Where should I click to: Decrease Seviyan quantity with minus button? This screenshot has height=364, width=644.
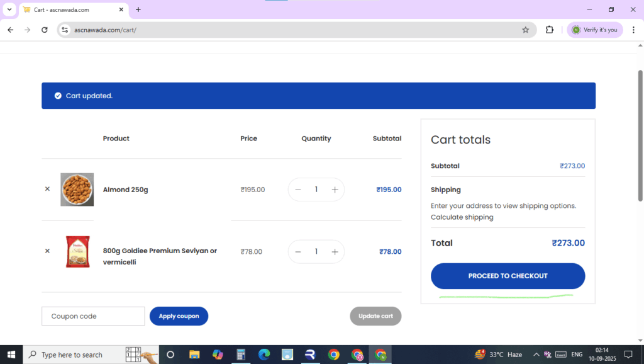(x=298, y=252)
